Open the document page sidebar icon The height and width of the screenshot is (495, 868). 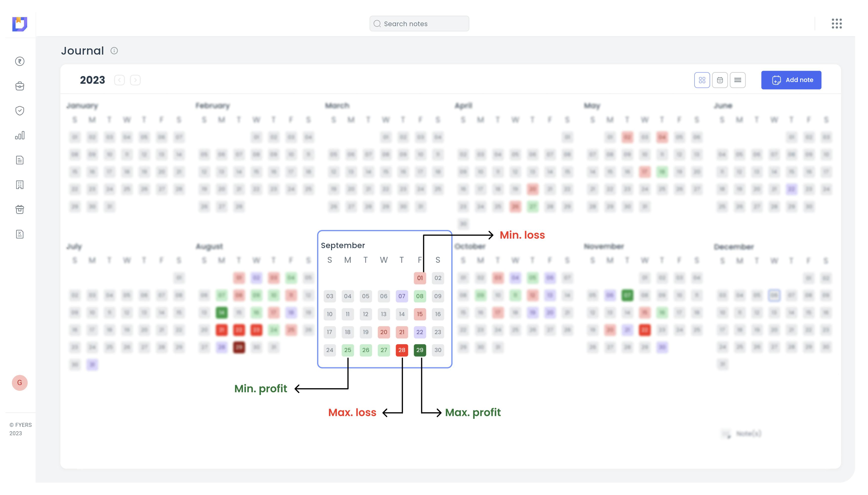coord(20,160)
